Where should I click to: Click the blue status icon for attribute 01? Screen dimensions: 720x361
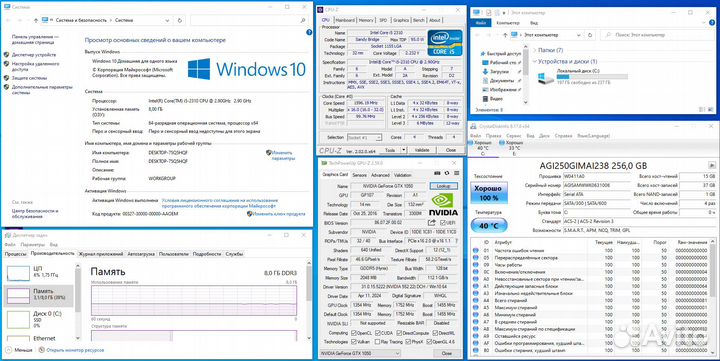tap(476, 251)
